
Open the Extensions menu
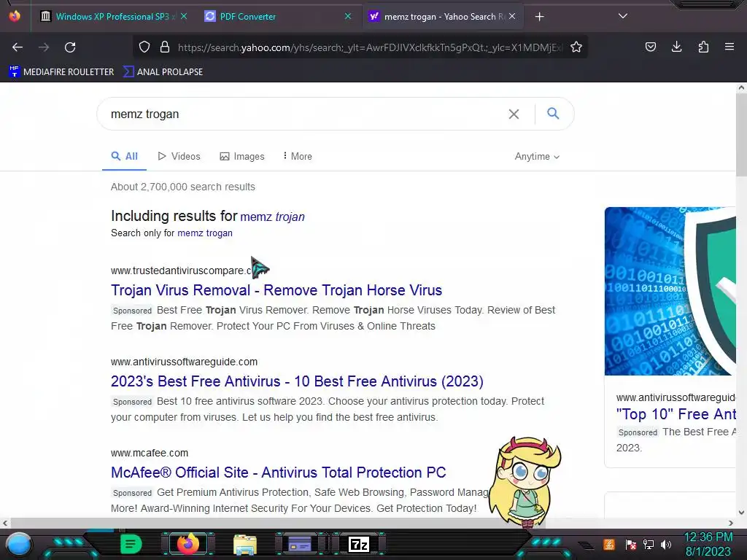[x=703, y=47]
